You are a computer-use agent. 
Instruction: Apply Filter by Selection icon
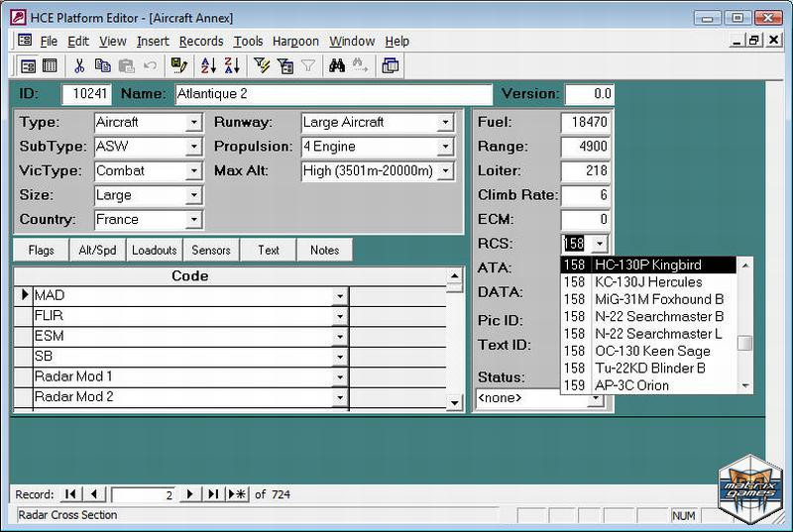pyautogui.click(x=262, y=65)
